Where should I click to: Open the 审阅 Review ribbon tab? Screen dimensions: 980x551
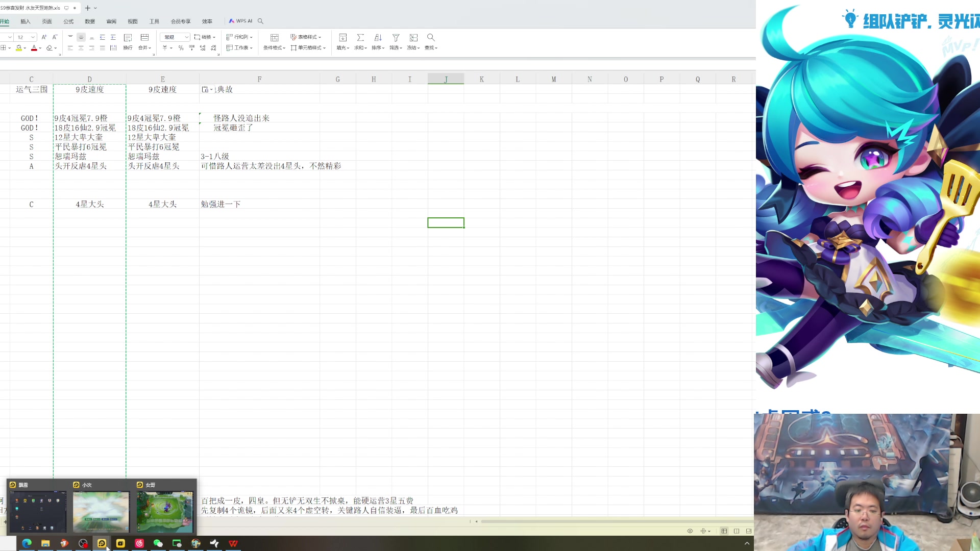(x=111, y=21)
